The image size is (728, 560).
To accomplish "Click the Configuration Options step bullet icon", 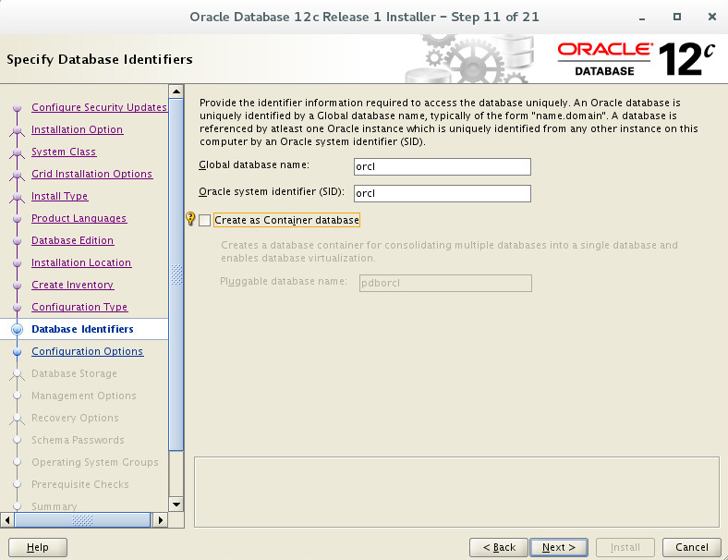I will [x=18, y=351].
